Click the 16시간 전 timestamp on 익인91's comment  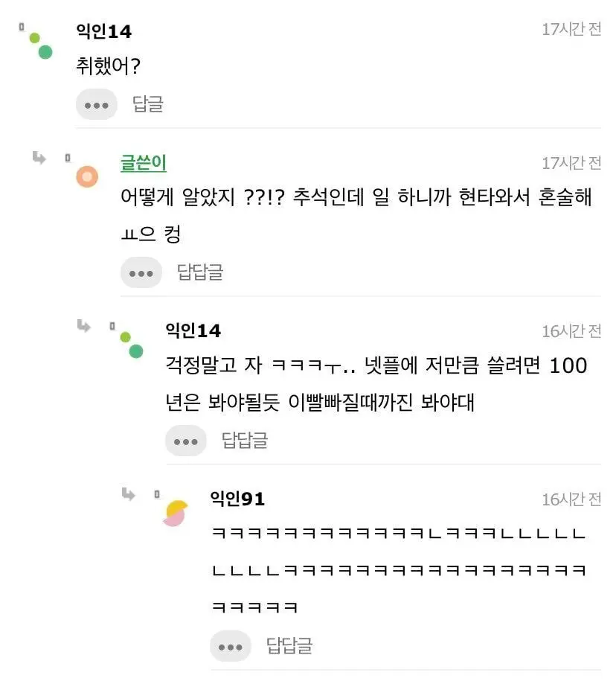571,499
